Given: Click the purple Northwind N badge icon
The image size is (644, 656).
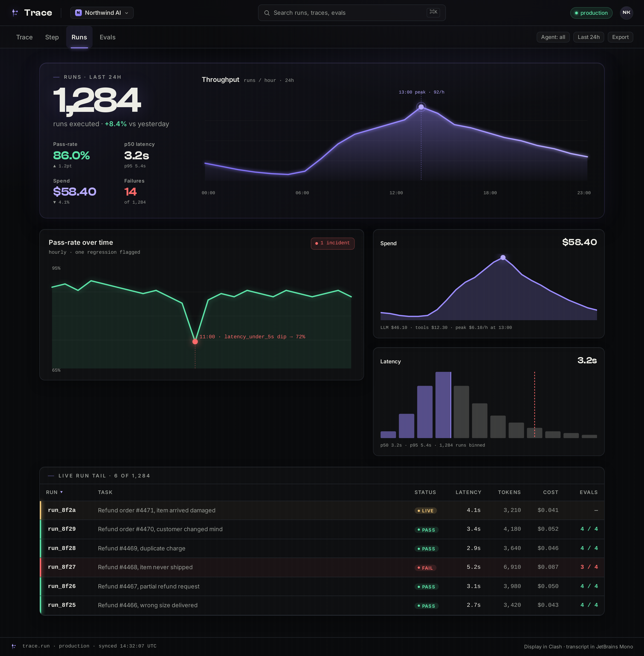Looking at the screenshot, I should [x=78, y=13].
